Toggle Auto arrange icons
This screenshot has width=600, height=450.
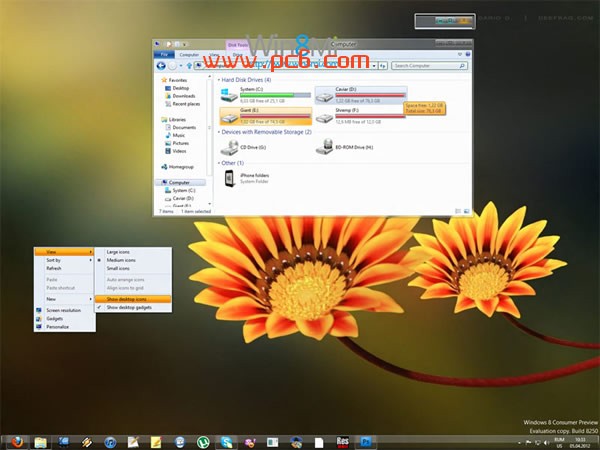coord(133,280)
